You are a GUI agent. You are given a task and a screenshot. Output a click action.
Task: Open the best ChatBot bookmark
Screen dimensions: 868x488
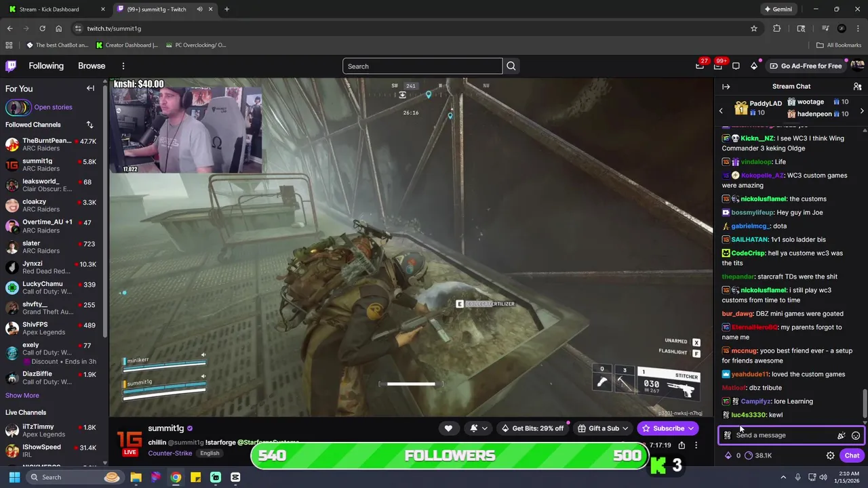(58, 45)
